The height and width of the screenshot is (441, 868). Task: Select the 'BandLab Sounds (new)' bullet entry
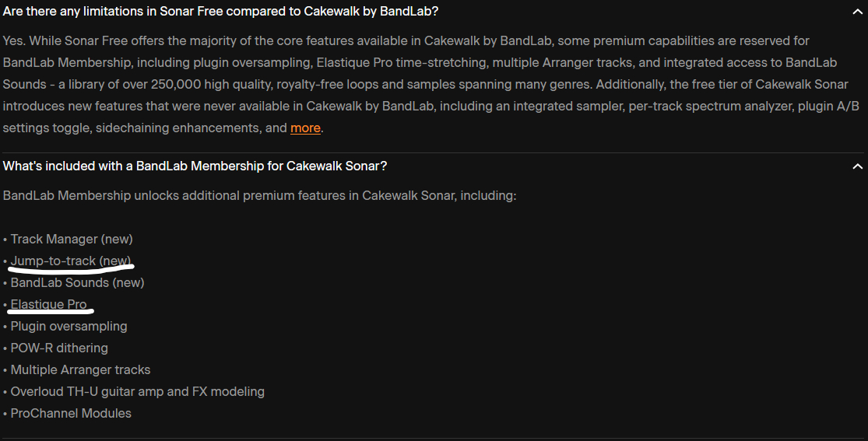click(x=77, y=283)
